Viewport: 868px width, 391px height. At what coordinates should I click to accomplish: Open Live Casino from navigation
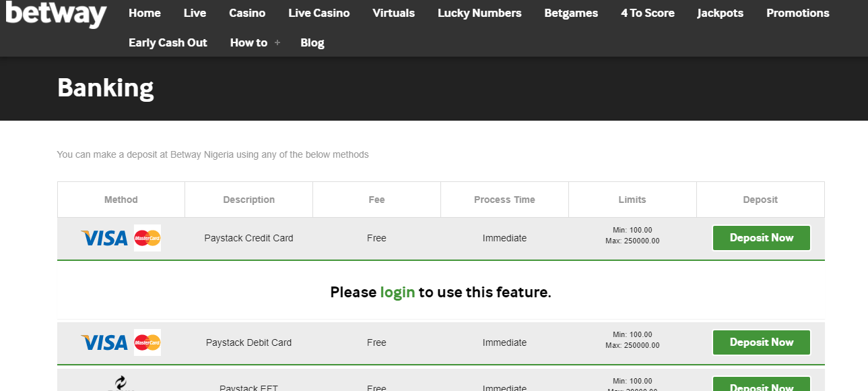coord(319,13)
